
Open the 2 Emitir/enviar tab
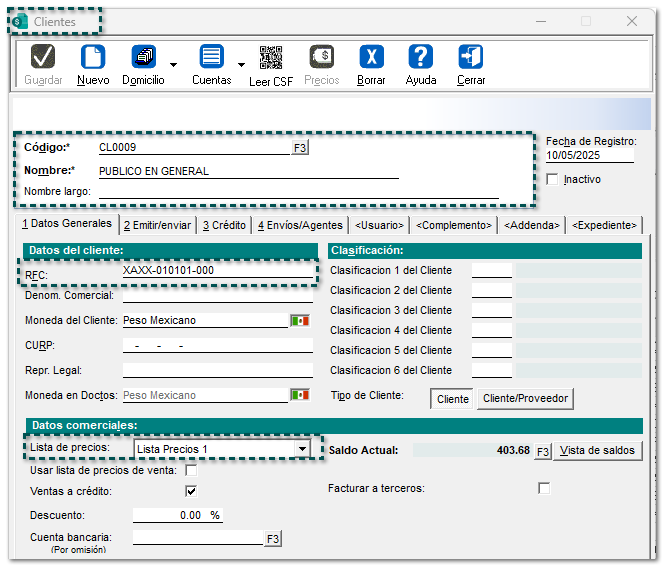pyautogui.click(x=157, y=225)
